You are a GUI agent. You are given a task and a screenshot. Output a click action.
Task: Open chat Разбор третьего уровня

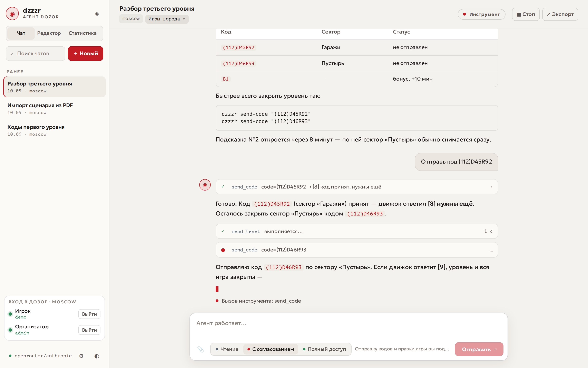click(x=55, y=87)
